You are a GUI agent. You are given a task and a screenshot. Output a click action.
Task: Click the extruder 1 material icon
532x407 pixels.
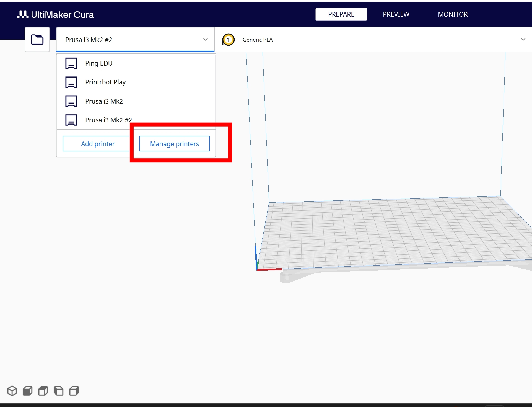[228, 40]
